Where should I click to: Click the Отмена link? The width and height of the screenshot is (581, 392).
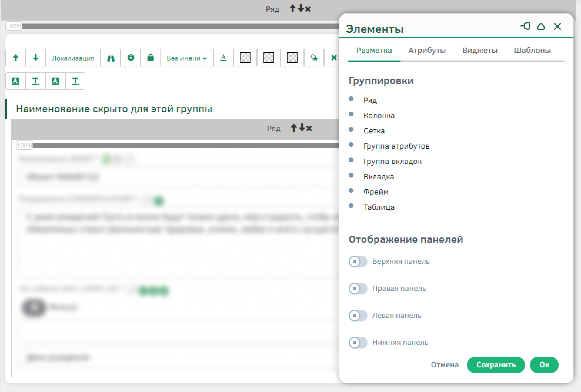[445, 365]
